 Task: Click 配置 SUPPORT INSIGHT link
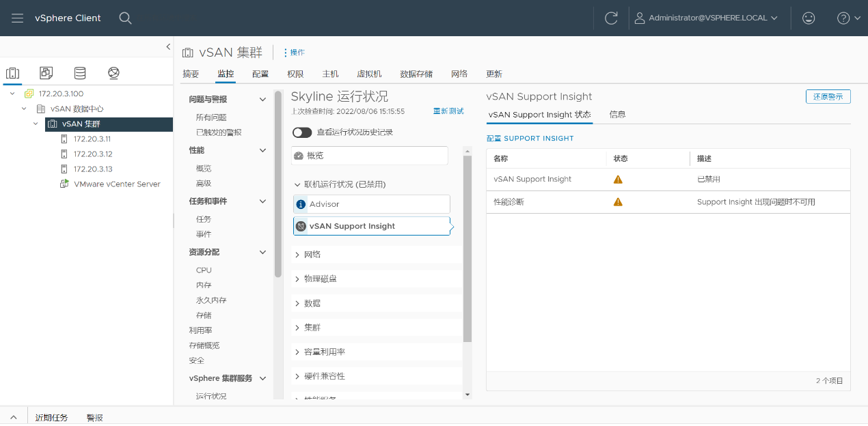pyautogui.click(x=530, y=138)
